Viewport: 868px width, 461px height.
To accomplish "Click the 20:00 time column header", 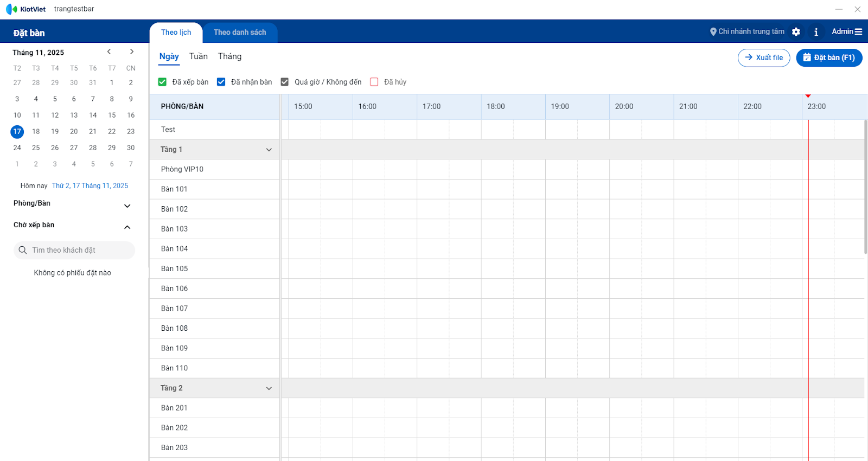I will click(642, 107).
